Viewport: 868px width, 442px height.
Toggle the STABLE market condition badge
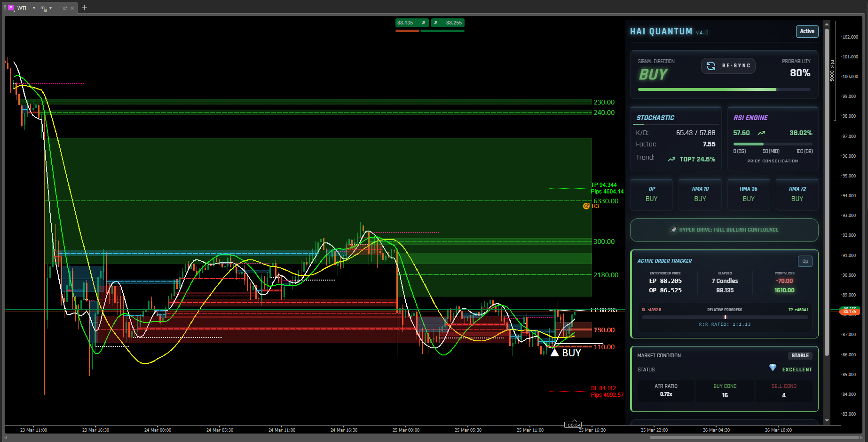(x=800, y=356)
